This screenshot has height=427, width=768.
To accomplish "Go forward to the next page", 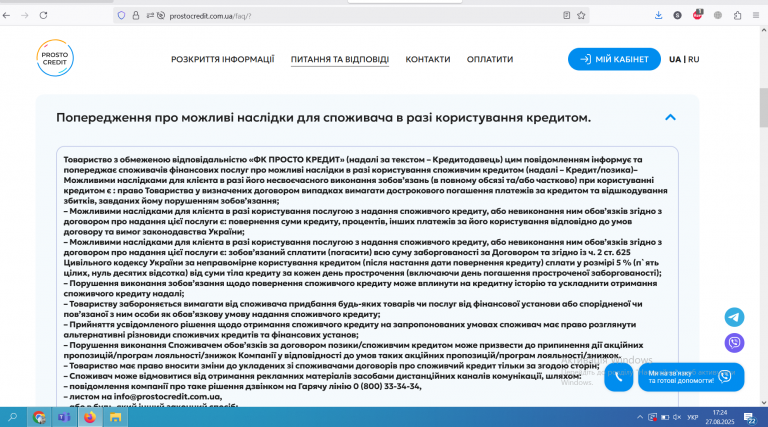I will (x=25, y=16).
